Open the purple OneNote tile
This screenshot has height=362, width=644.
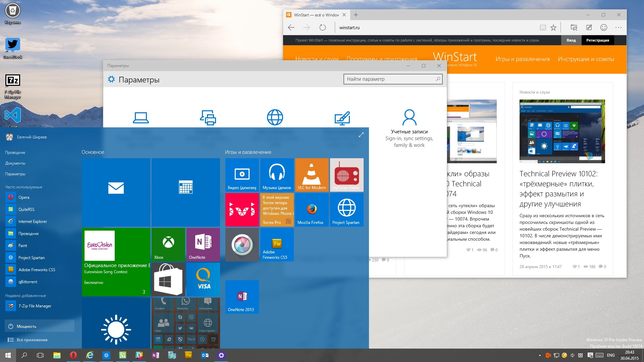203,245
